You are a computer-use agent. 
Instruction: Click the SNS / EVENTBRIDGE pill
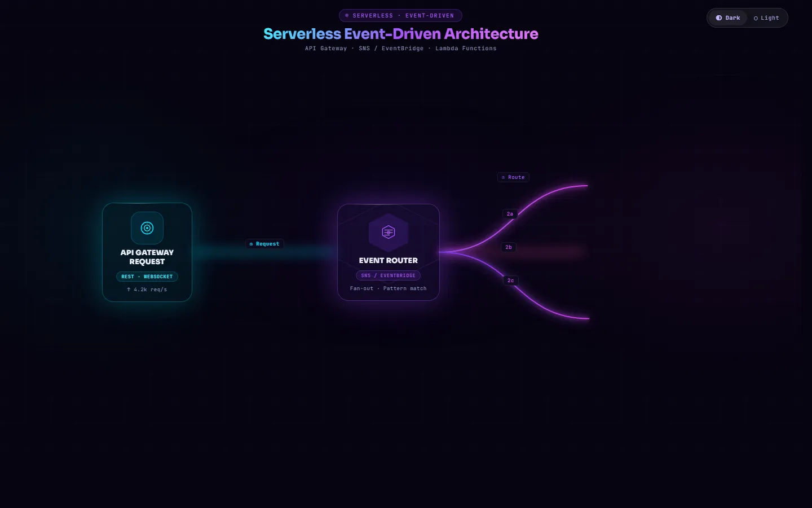tap(389, 275)
